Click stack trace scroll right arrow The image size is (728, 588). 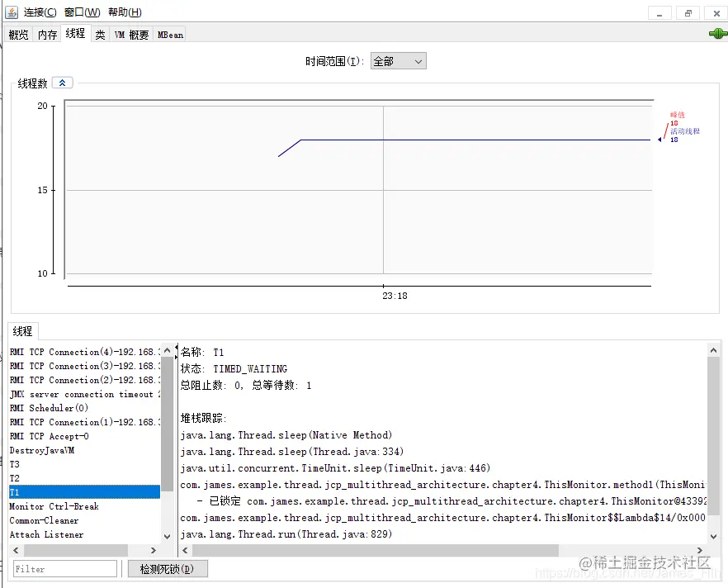coord(700,550)
